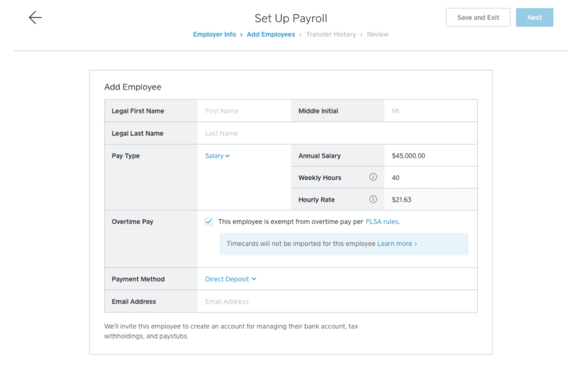This screenshot has height=372, width=588.
Task: Select the Legal Last Name input
Action: (x=337, y=134)
